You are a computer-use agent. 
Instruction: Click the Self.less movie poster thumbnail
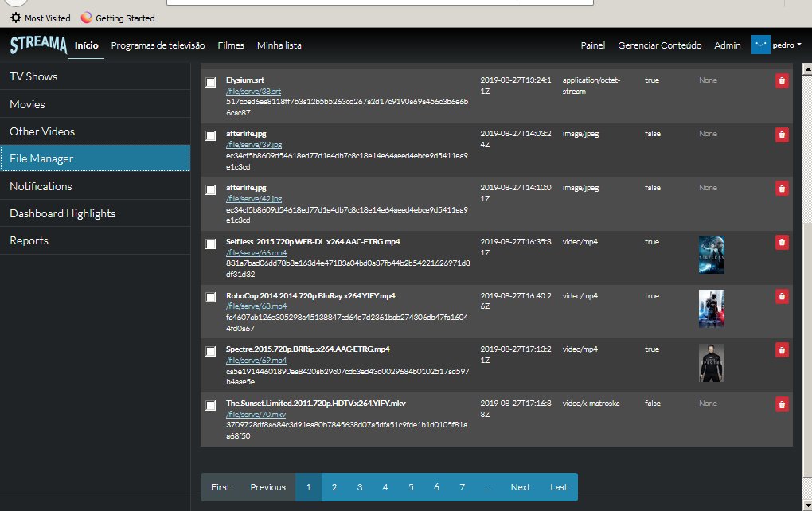coord(711,253)
